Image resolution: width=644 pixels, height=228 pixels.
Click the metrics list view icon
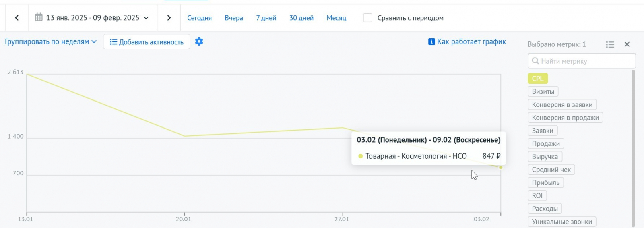pyautogui.click(x=610, y=44)
